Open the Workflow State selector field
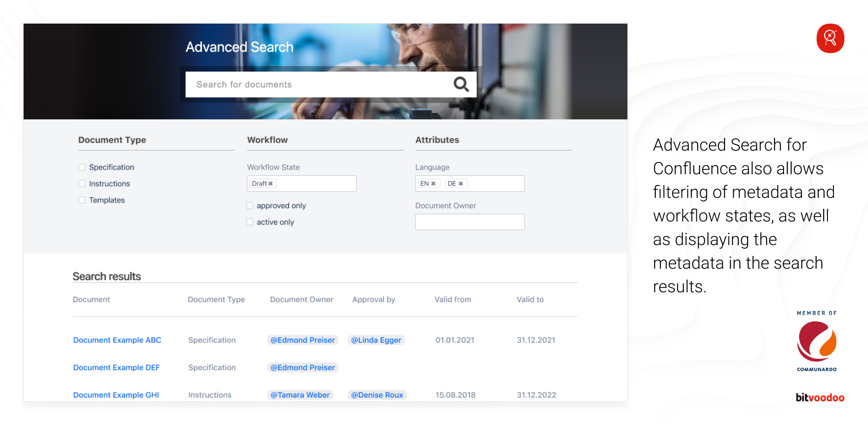 click(x=301, y=184)
